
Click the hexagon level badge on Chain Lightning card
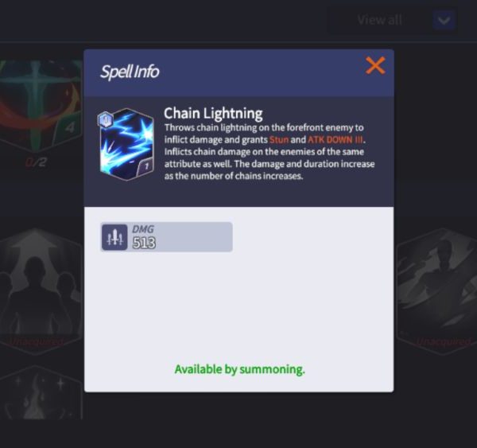(x=105, y=119)
